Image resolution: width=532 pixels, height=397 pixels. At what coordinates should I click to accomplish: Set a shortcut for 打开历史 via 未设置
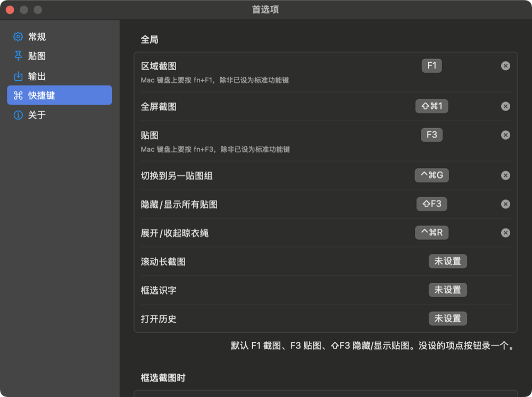(447, 319)
